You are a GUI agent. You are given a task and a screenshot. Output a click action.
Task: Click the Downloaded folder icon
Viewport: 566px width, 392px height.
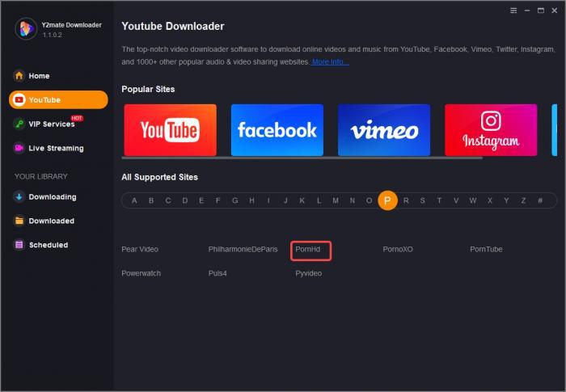tap(19, 221)
